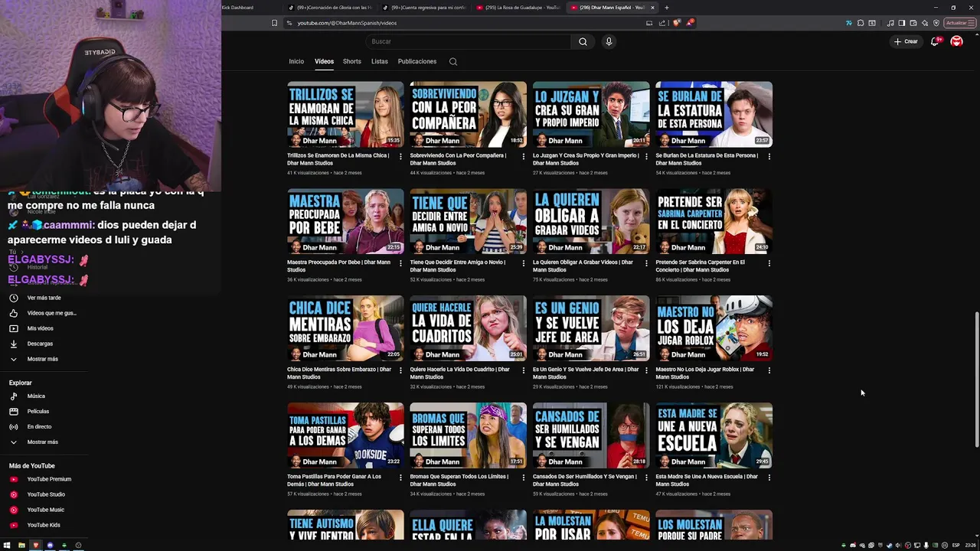Open the Inicio channel tab
Viewport: 980px width, 551px height.
pos(296,61)
